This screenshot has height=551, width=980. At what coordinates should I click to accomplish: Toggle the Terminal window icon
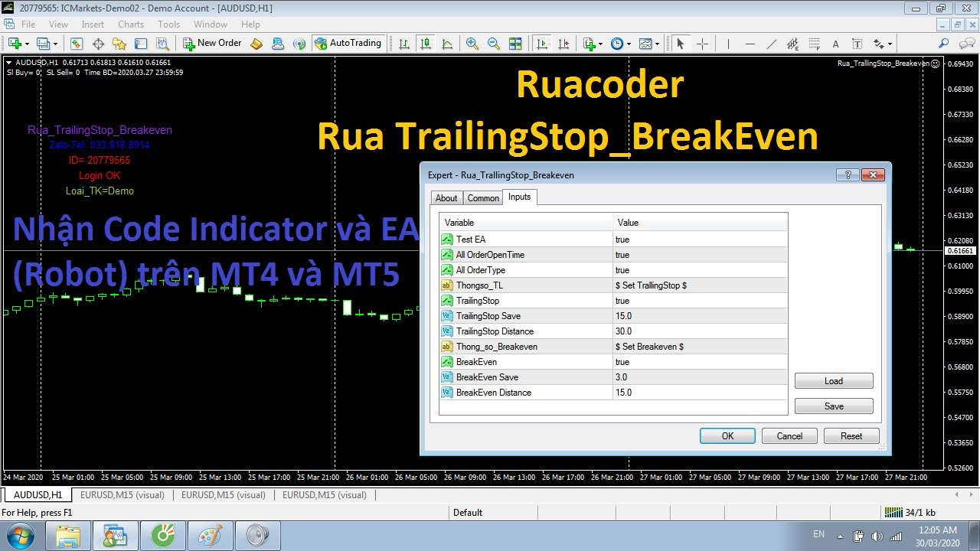tap(140, 44)
